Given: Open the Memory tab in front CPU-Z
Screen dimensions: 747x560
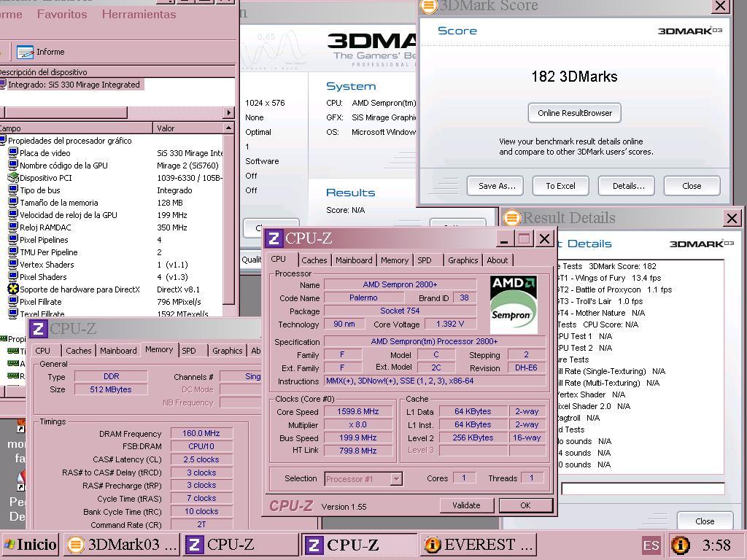Looking at the screenshot, I should click(x=395, y=260).
